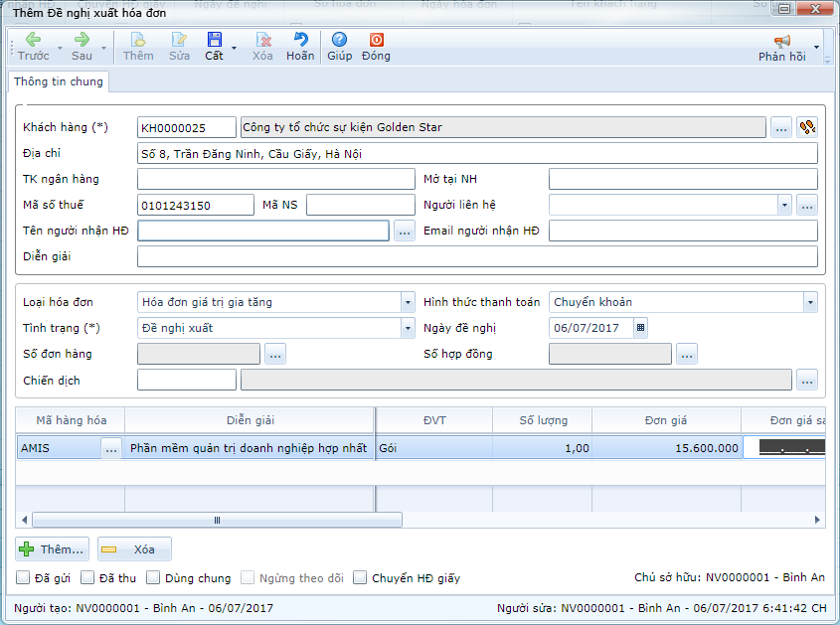Open the Phản hồi feedback megaphone
Image resolution: width=840 pixels, height=625 pixels.
pos(782,41)
